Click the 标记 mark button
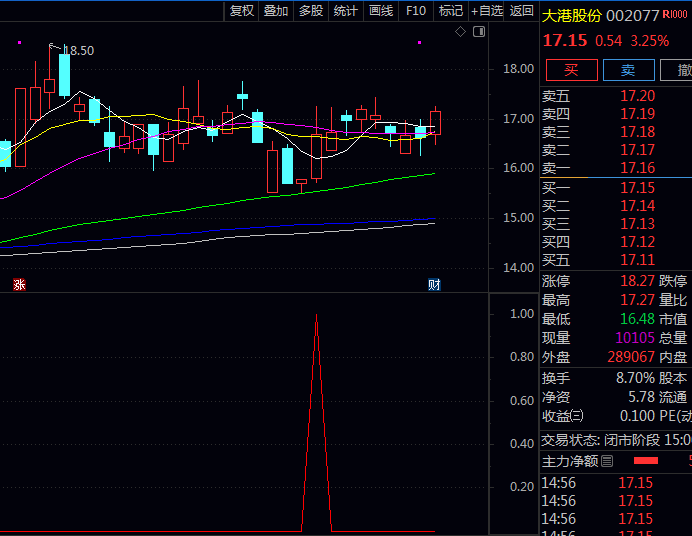692x536 pixels. point(451,11)
